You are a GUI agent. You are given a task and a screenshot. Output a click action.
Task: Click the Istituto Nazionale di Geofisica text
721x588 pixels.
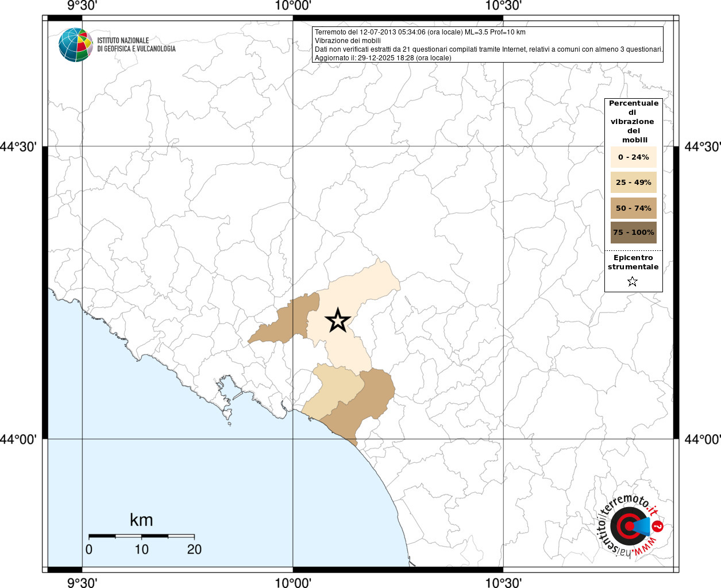(136, 45)
